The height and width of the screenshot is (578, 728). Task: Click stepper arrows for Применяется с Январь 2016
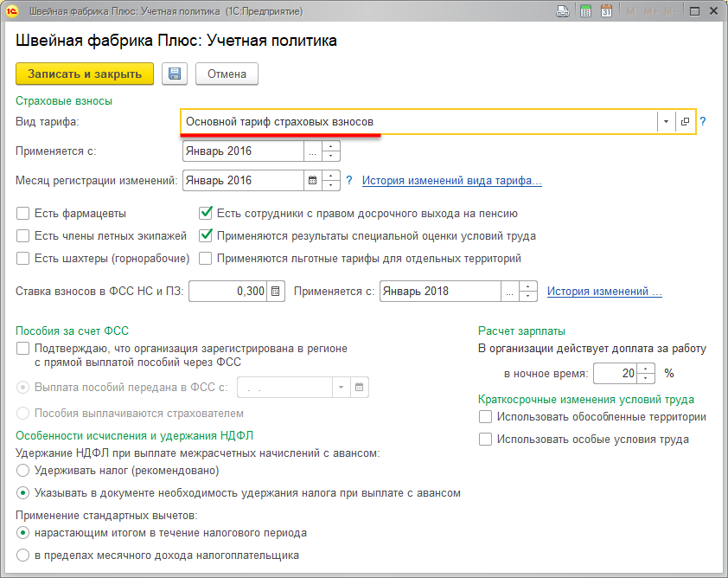point(330,151)
